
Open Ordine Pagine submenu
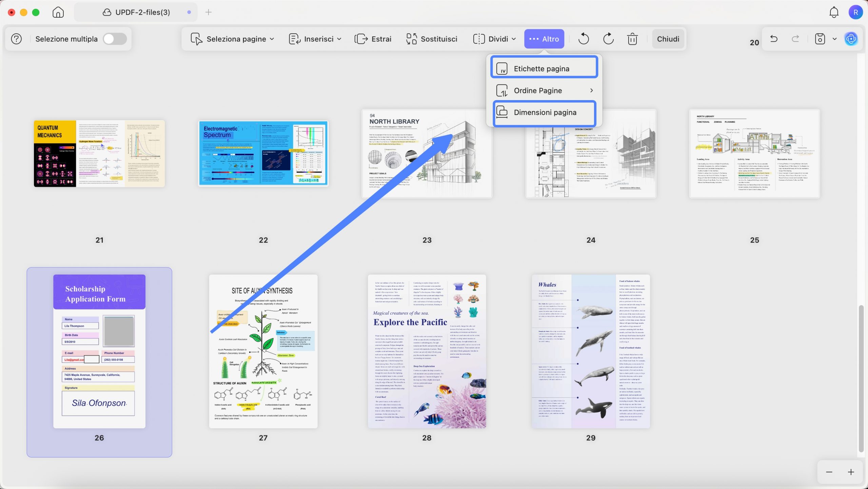point(544,91)
